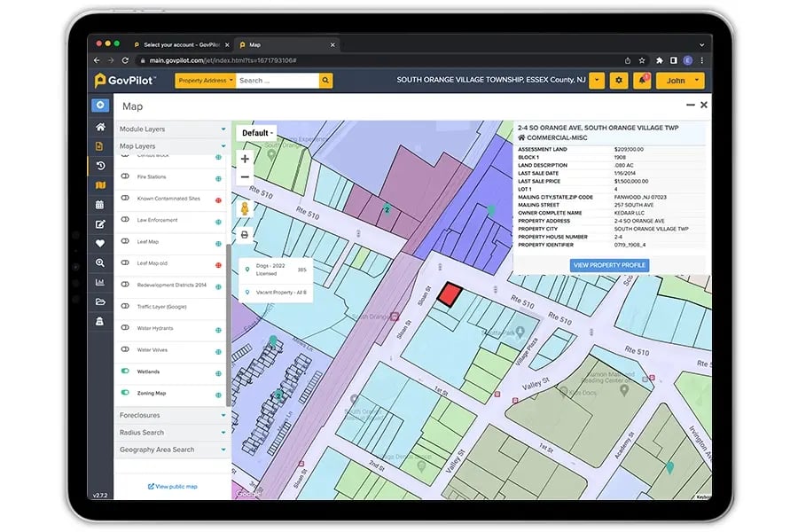Open settings gear in top bar

coord(619,81)
